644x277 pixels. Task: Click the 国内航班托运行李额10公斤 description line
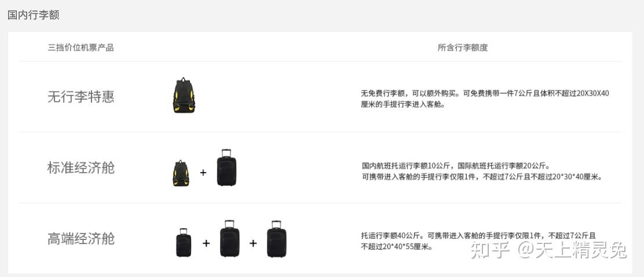(x=455, y=166)
